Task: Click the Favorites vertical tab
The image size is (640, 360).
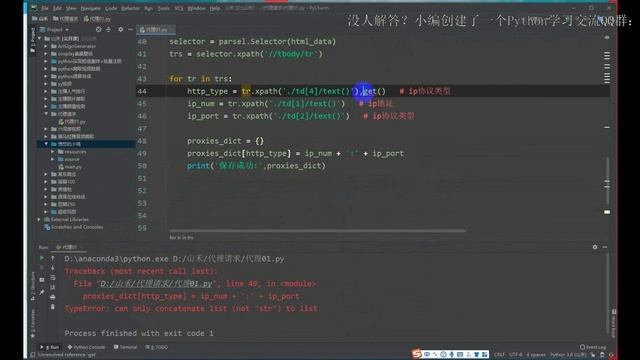Action: pos(33,323)
